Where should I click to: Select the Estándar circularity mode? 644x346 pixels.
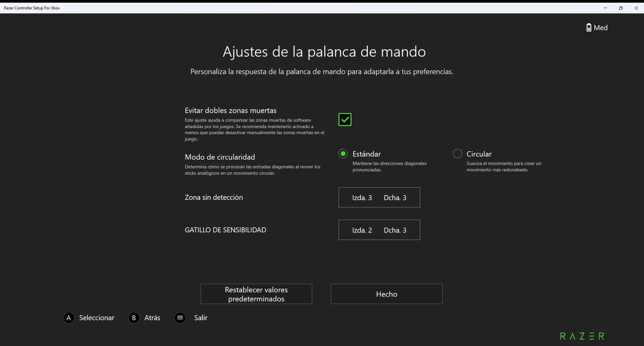(343, 154)
